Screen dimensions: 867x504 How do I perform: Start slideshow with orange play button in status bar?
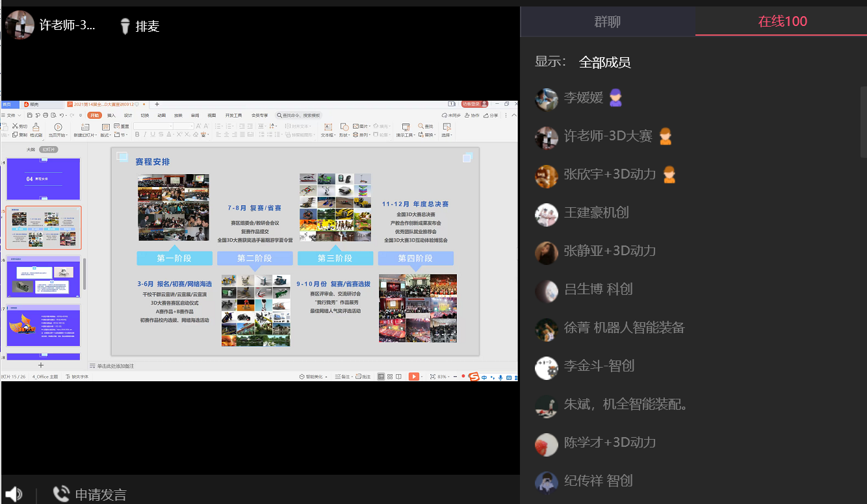(413, 377)
